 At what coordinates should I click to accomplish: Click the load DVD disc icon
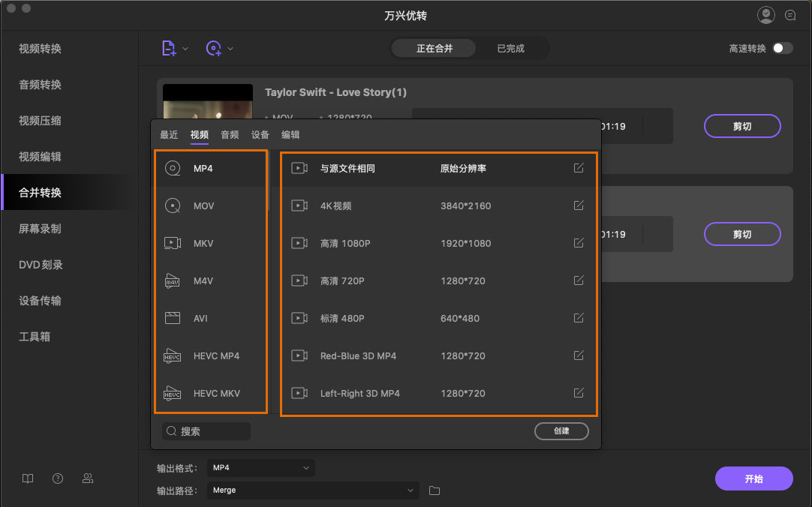click(213, 47)
